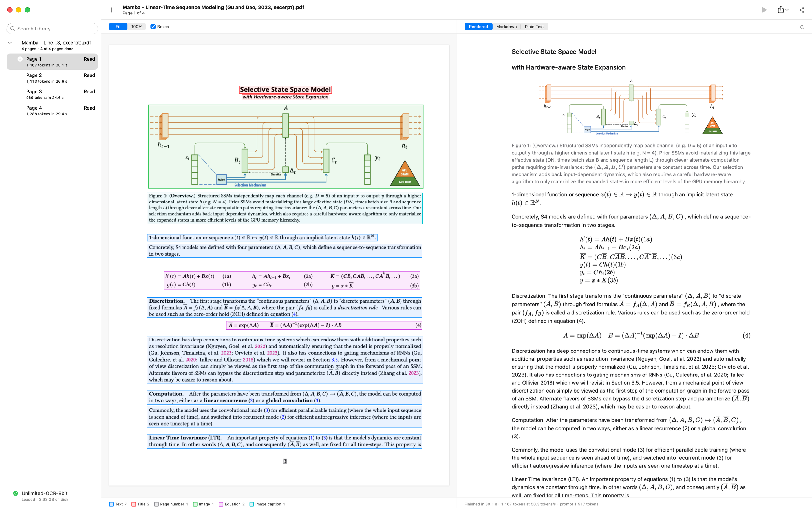Click the Search Library field
The width and height of the screenshot is (812, 508).
[x=52, y=29]
